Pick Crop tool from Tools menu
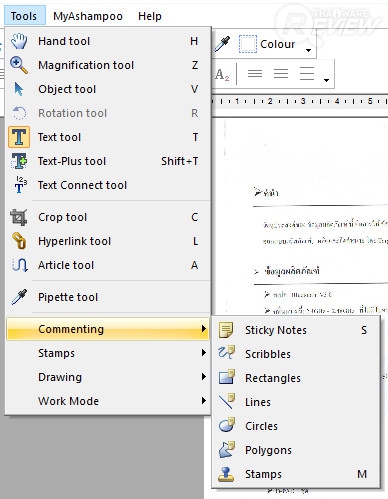Screen dimensions: 388x499 pyautogui.click(x=108, y=217)
